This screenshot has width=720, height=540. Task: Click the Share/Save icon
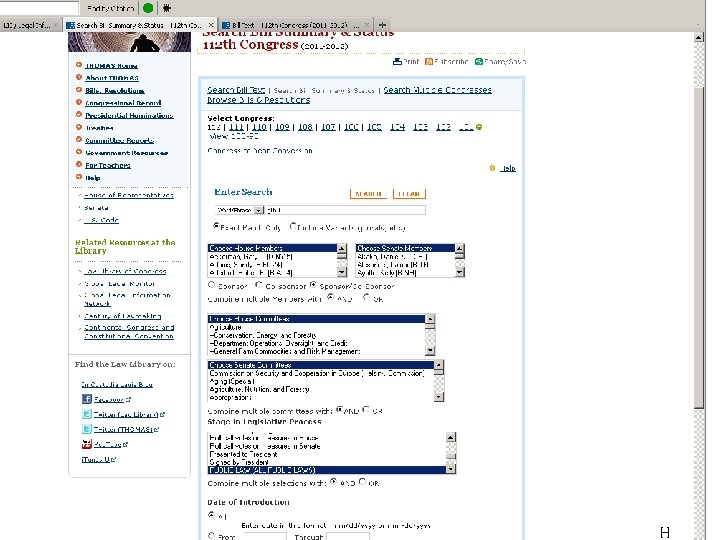tap(478, 62)
